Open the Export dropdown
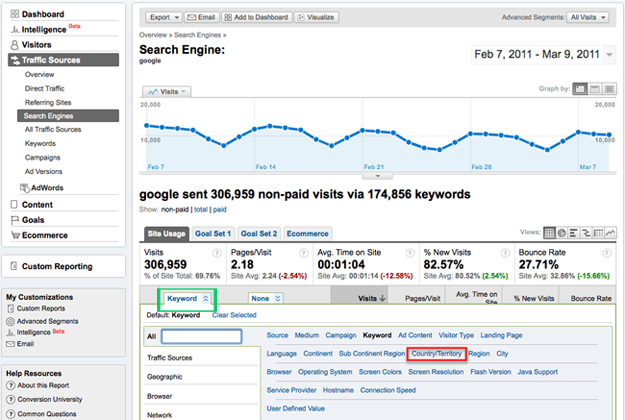 pos(164,17)
